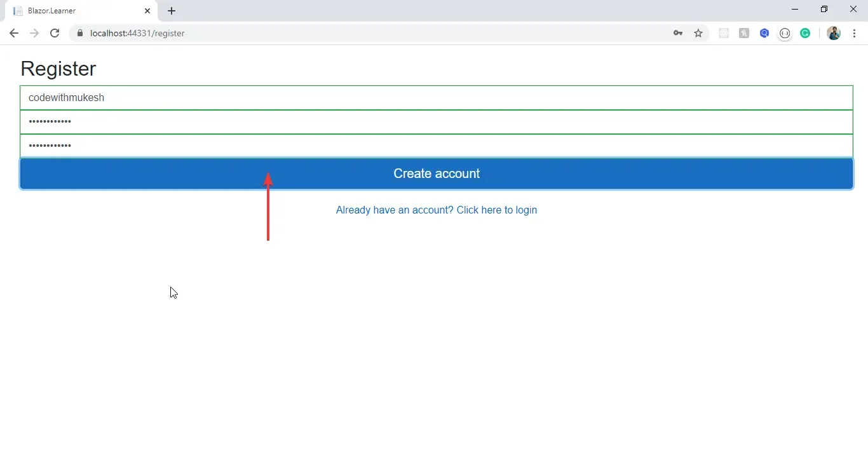Open the Chrome three-dot menu
This screenshot has width=868, height=469.
855,33
